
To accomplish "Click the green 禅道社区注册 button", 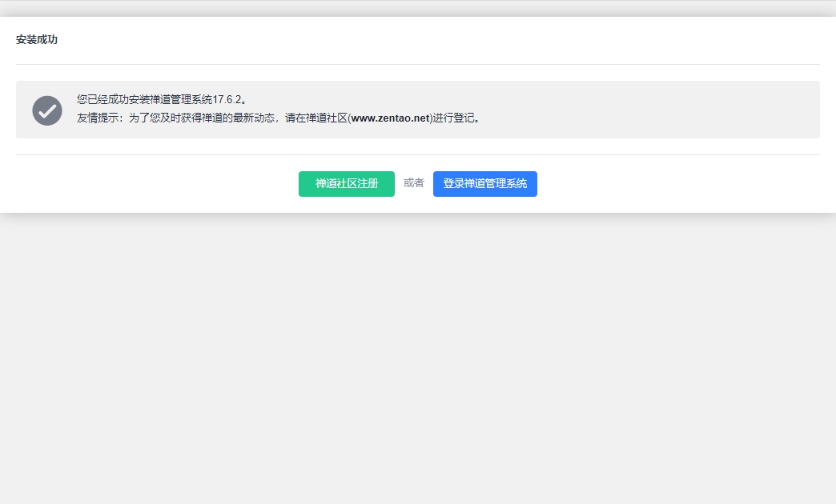I will click(x=346, y=184).
